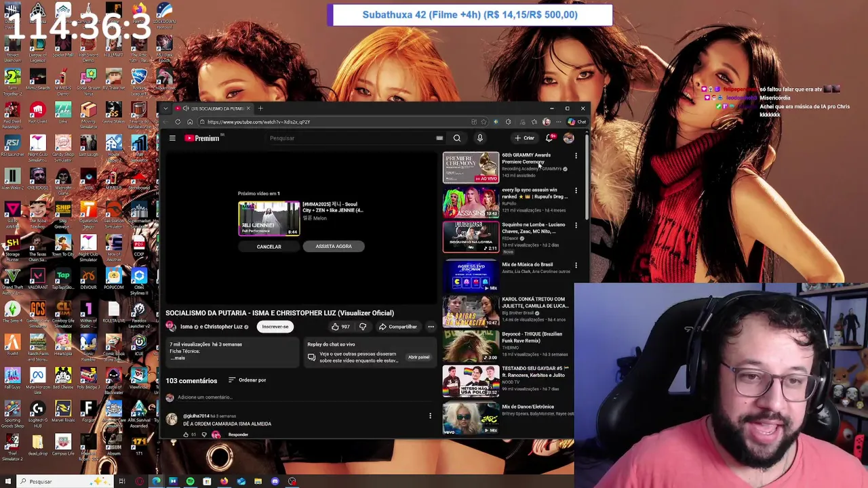The image size is (868, 488).
Task: Open options menu for every lip sync assassin video
Action: 576,190
